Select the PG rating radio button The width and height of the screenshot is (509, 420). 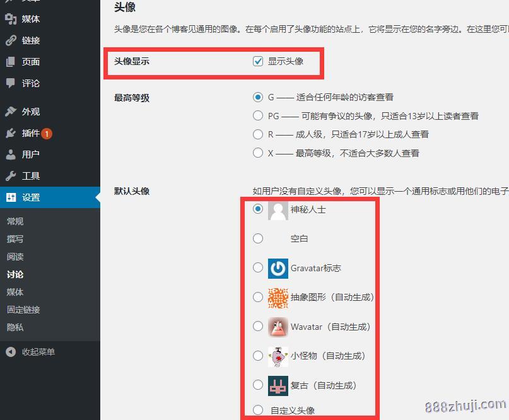(258, 115)
